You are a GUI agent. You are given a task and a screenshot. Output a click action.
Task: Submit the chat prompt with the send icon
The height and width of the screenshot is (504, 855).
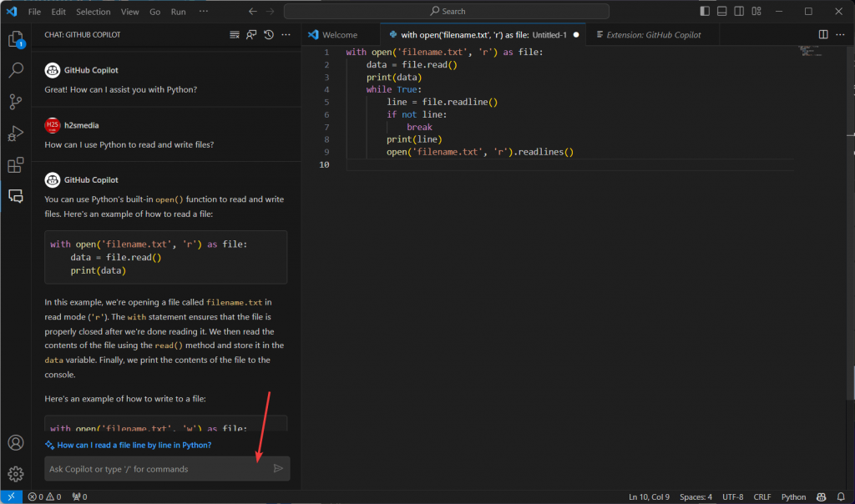(278, 468)
